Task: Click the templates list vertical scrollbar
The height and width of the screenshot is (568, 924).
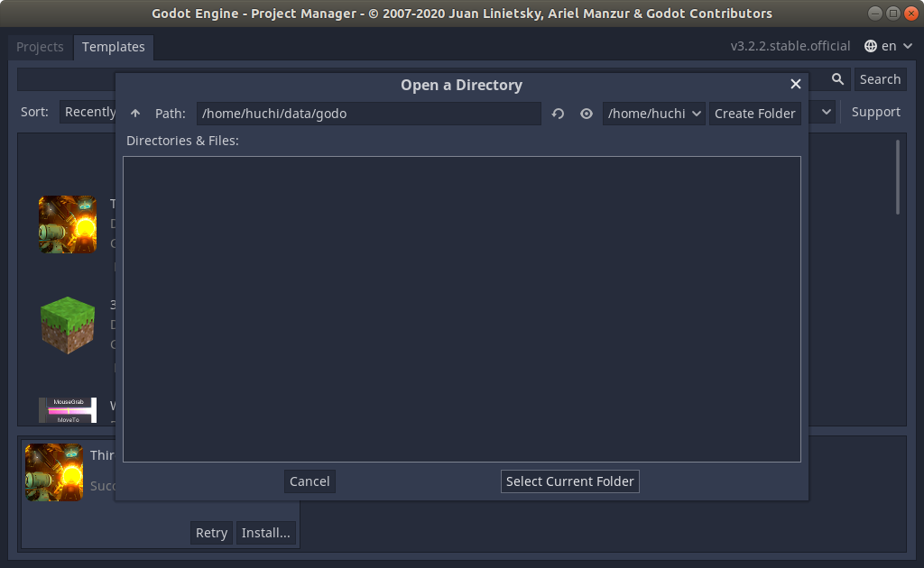Action: [898, 178]
